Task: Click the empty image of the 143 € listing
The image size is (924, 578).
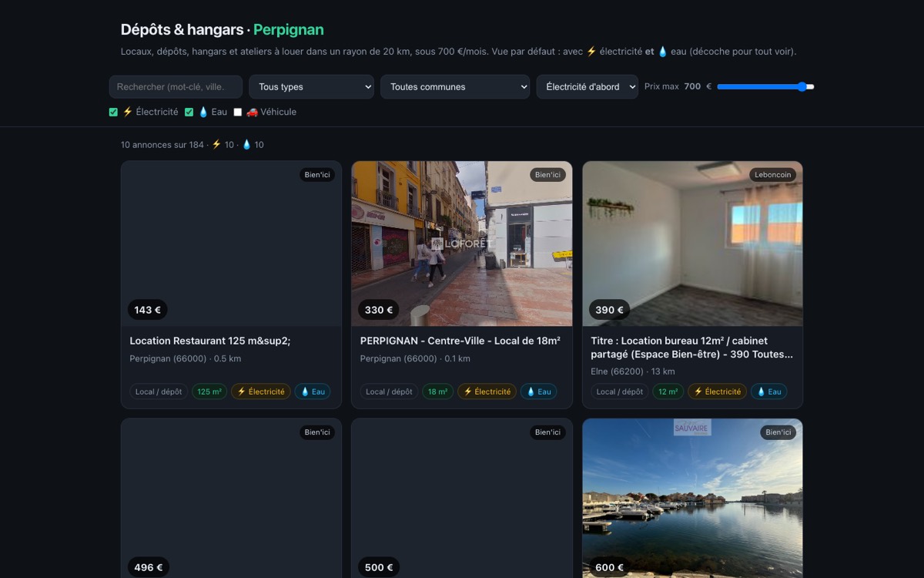Action: (231, 244)
